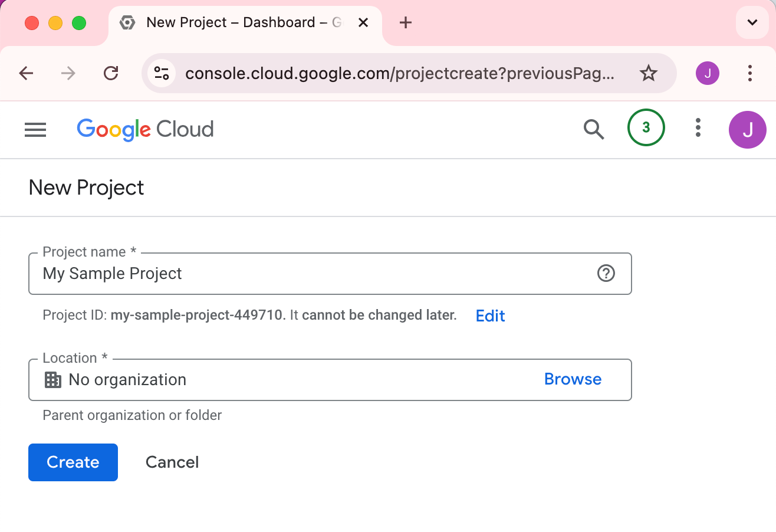Click the macOS red close window button

coord(32,23)
